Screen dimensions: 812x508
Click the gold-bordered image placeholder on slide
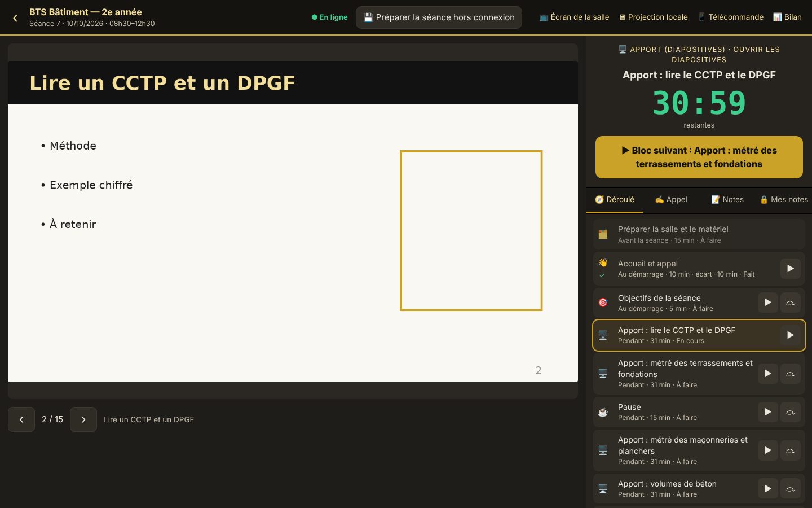tap(471, 230)
